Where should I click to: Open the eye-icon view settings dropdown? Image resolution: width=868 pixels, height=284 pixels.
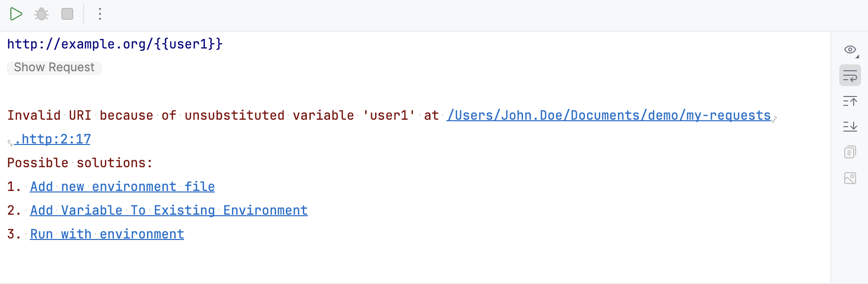pos(850,50)
